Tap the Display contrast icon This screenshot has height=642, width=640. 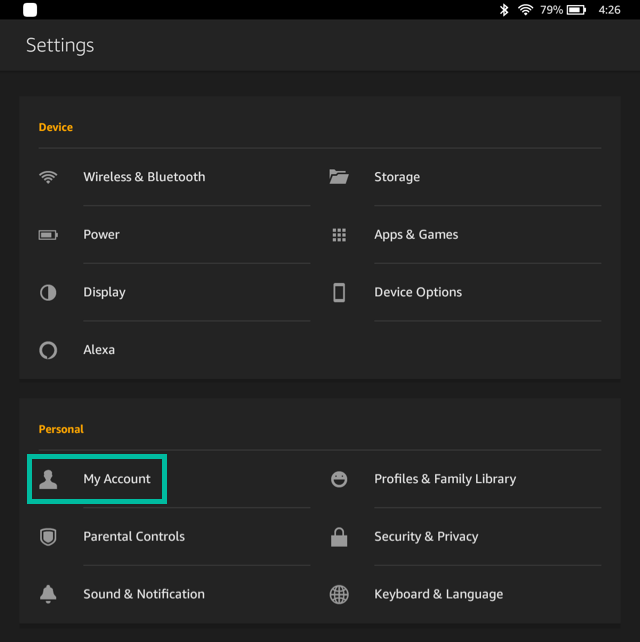[x=48, y=293]
